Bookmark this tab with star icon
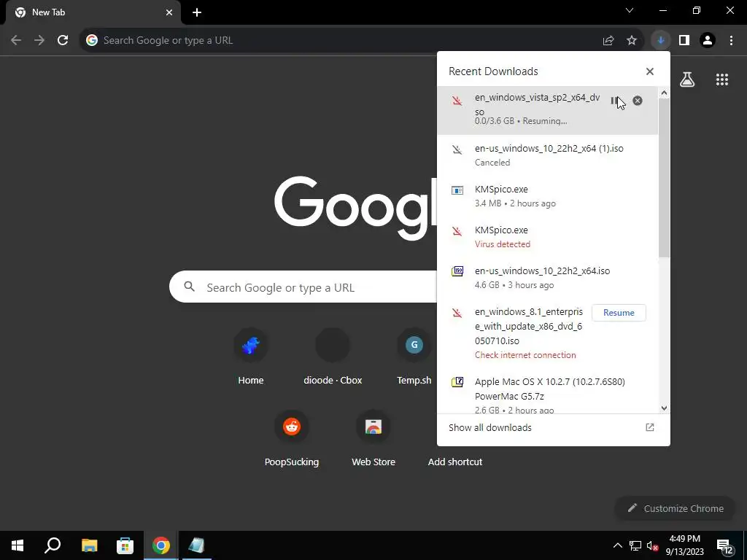 [632, 41]
